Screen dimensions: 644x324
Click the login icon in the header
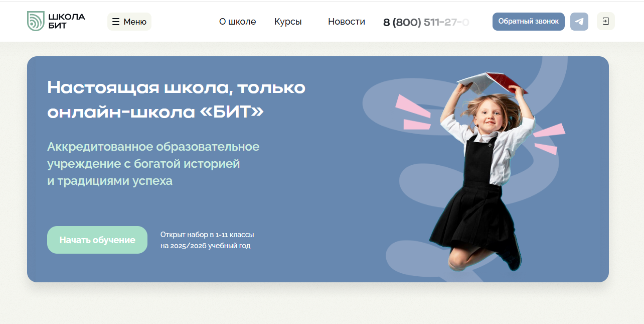605,21
